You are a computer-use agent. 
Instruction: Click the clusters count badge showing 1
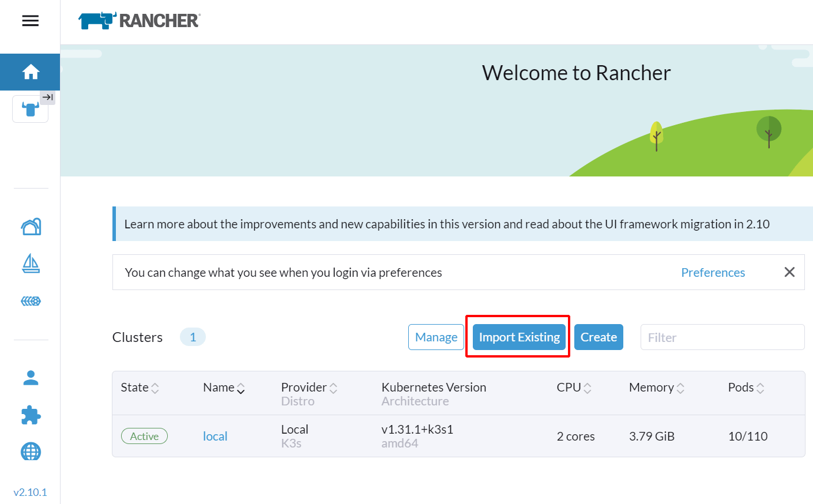(193, 337)
